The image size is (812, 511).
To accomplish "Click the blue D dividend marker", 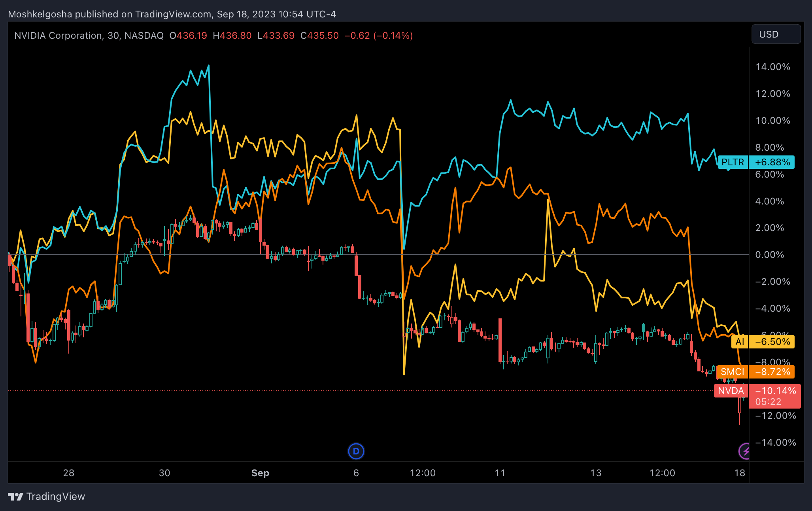I will (x=356, y=451).
